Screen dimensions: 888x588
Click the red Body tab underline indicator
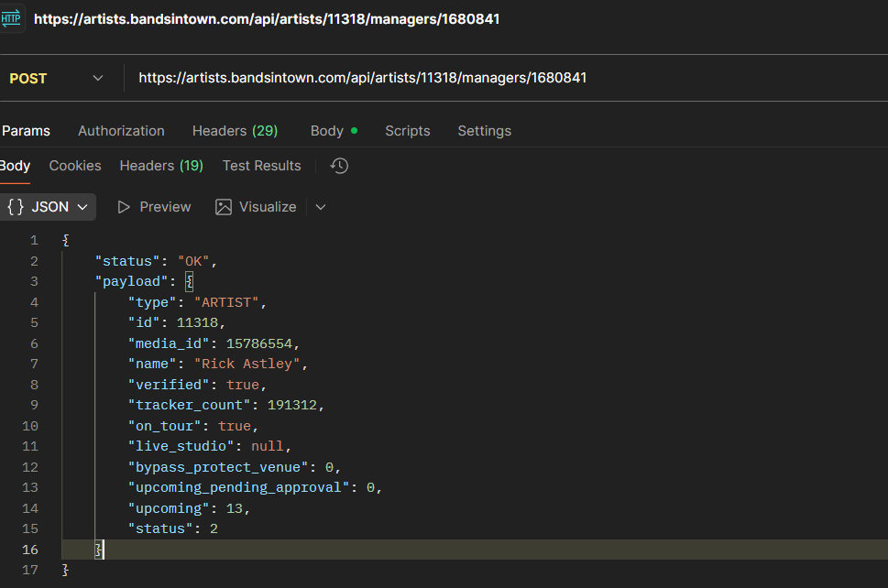(15, 182)
